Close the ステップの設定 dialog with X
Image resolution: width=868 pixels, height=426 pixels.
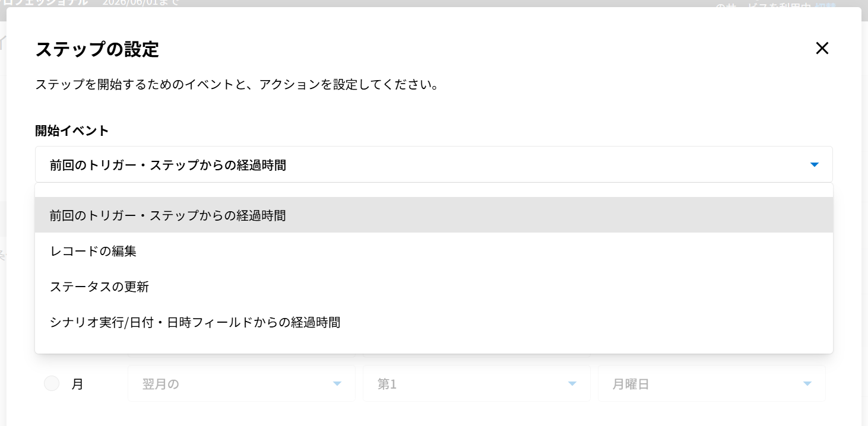click(822, 49)
